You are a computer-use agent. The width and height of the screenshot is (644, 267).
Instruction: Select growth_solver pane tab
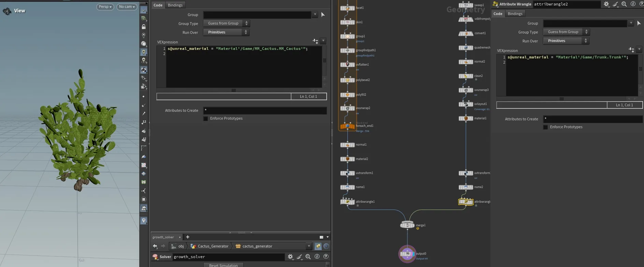[163, 237]
